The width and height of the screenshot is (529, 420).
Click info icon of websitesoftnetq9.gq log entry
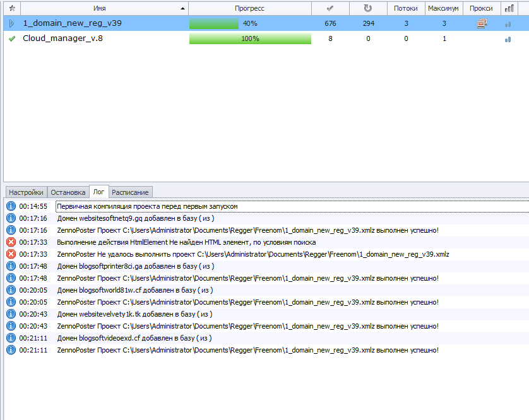pos(11,218)
